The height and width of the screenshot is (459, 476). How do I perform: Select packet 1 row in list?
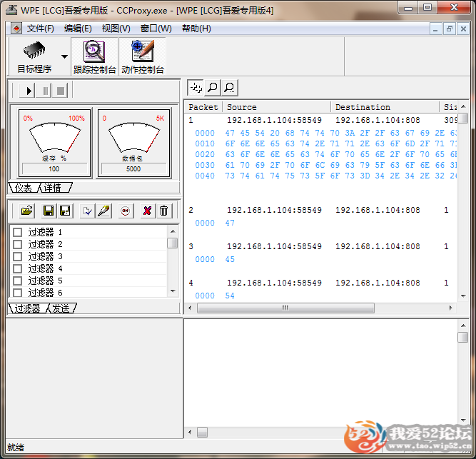coord(320,120)
